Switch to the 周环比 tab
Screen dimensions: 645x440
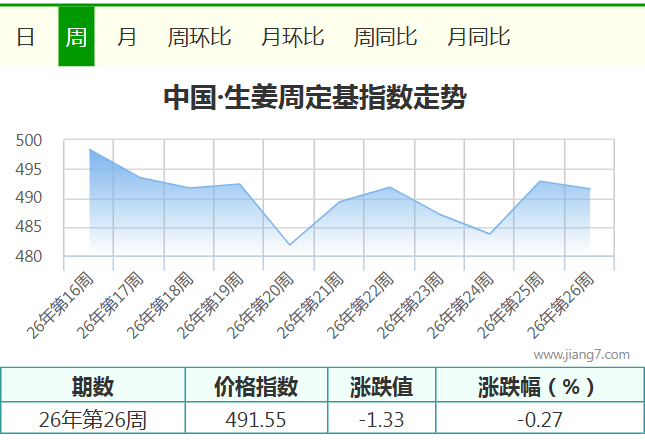[x=200, y=37]
